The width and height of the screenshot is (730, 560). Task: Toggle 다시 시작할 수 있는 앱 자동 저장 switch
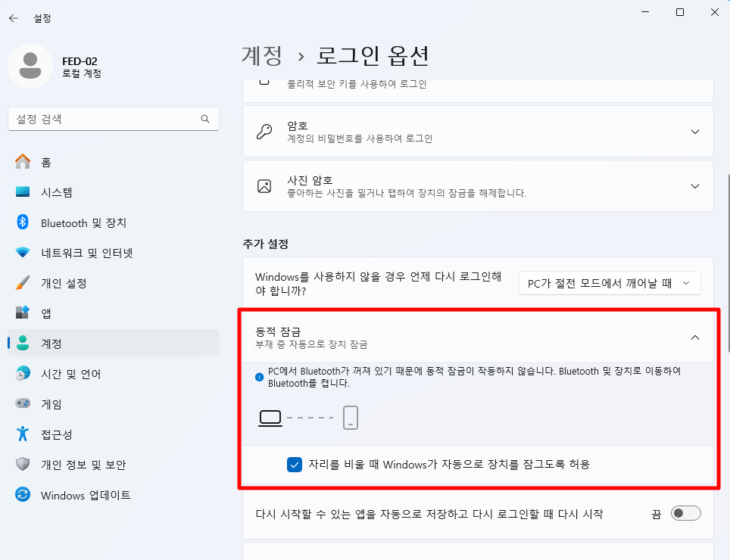point(686,514)
